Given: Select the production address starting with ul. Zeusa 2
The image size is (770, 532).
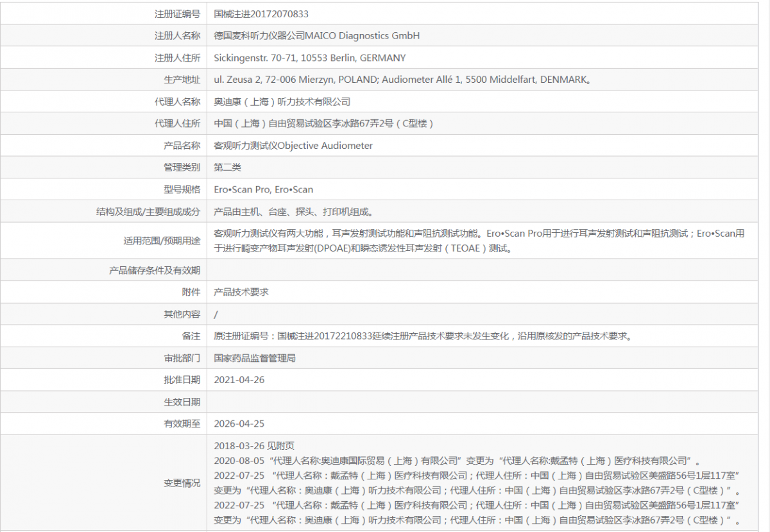Looking at the screenshot, I should 402,80.
